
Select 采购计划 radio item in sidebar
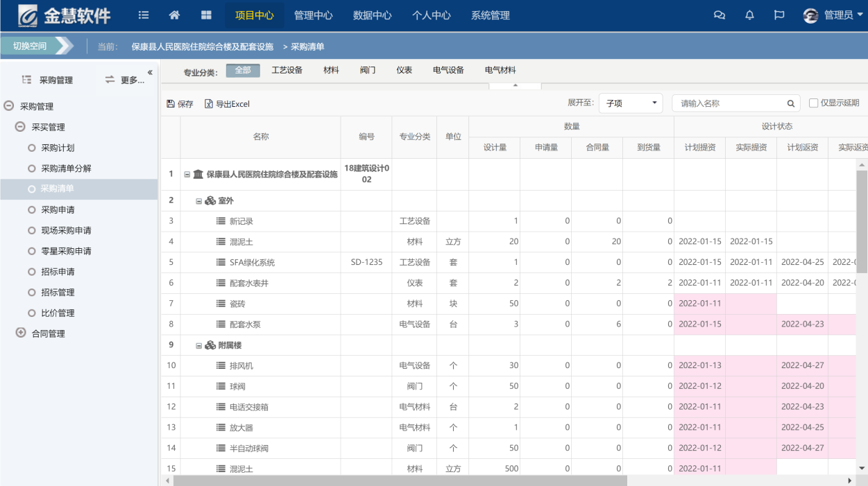coord(57,148)
